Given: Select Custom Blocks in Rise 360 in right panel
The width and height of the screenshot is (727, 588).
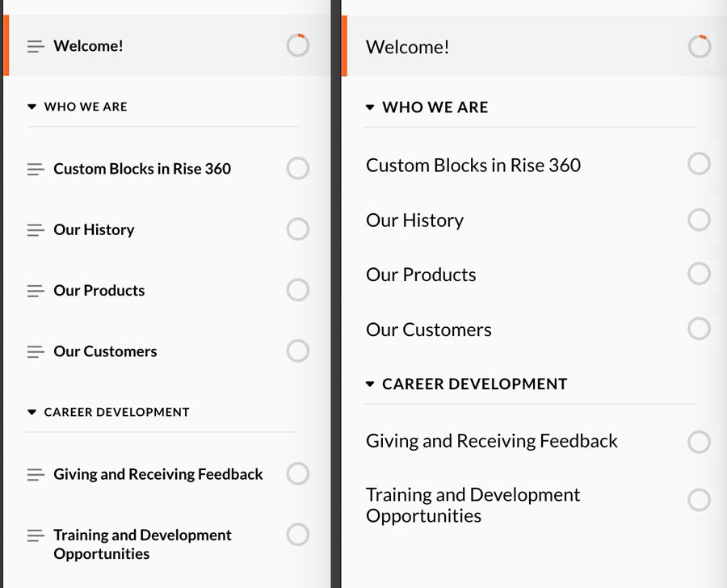Looking at the screenshot, I should [x=473, y=166].
